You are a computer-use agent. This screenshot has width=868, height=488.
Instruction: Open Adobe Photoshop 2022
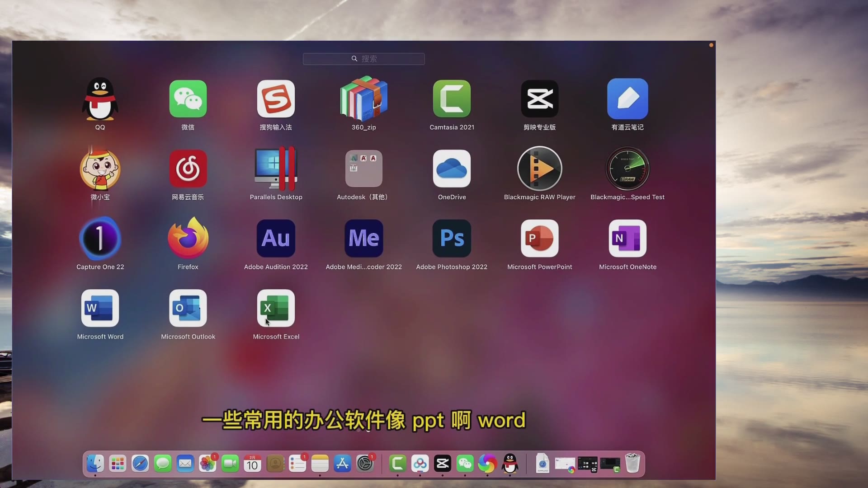[452, 239]
